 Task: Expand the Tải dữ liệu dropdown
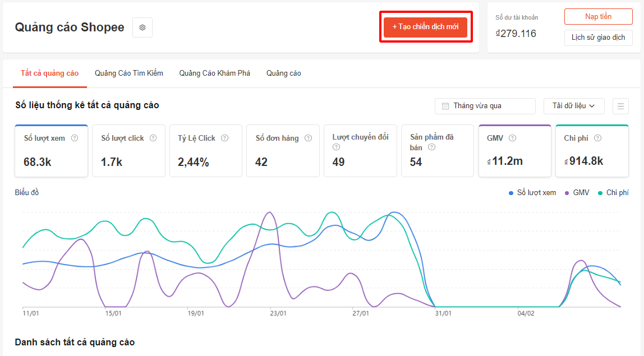point(573,106)
